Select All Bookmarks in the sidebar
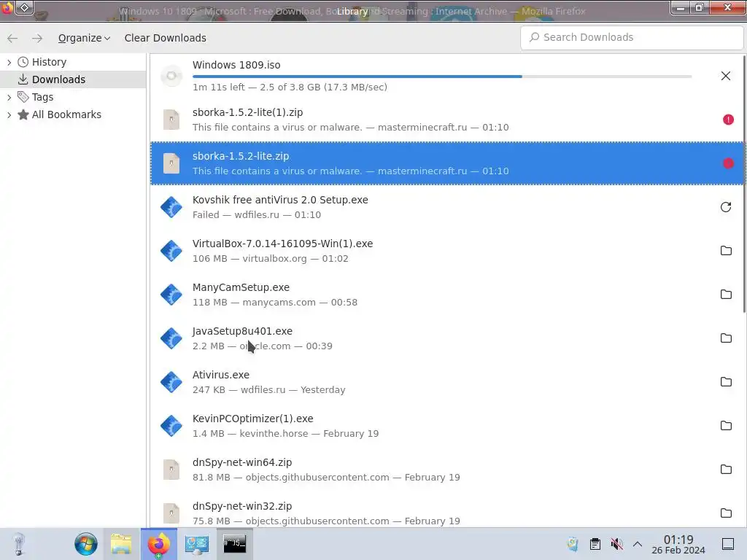Image resolution: width=747 pixels, height=560 pixels. [66, 114]
